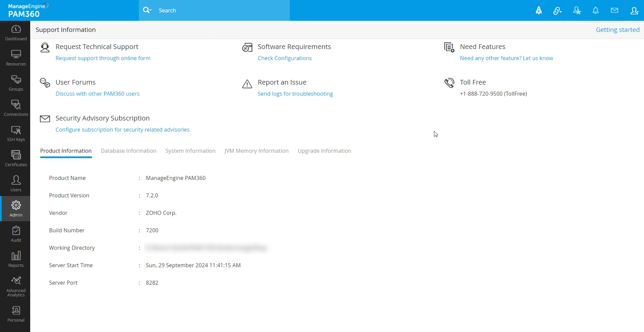Image resolution: width=644 pixels, height=332 pixels.
Task: Click the toll free number +1-888-720-9500
Action: [493, 94]
